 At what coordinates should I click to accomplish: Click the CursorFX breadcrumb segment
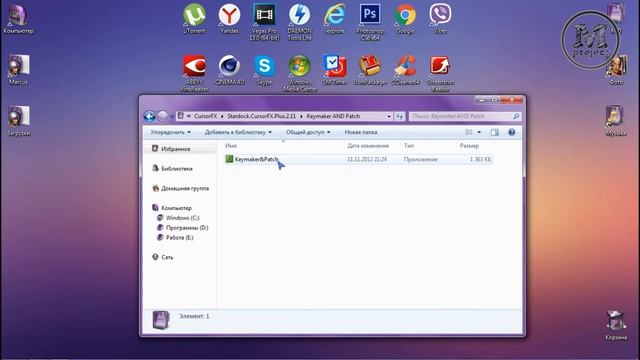[205, 116]
